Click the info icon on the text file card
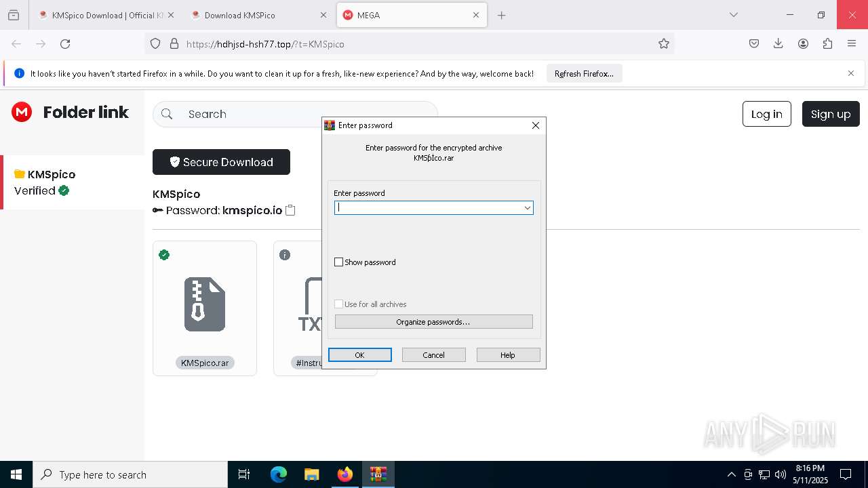Viewport: 868px width, 488px height. coord(285,255)
